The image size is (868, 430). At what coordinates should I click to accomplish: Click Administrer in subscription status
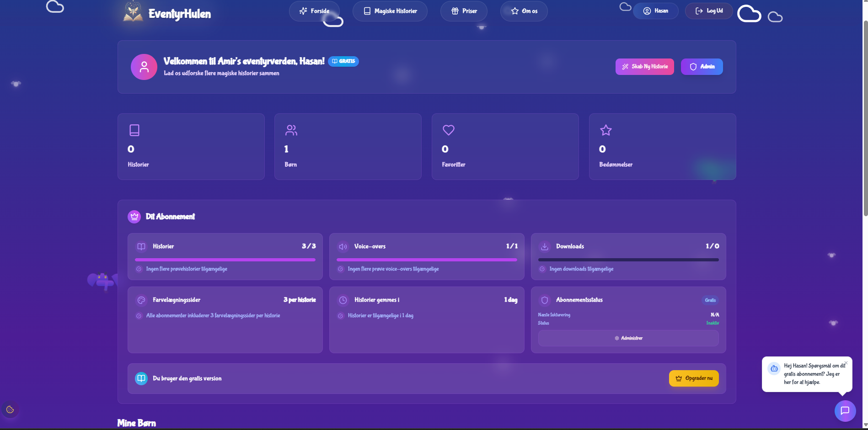click(628, 338)
